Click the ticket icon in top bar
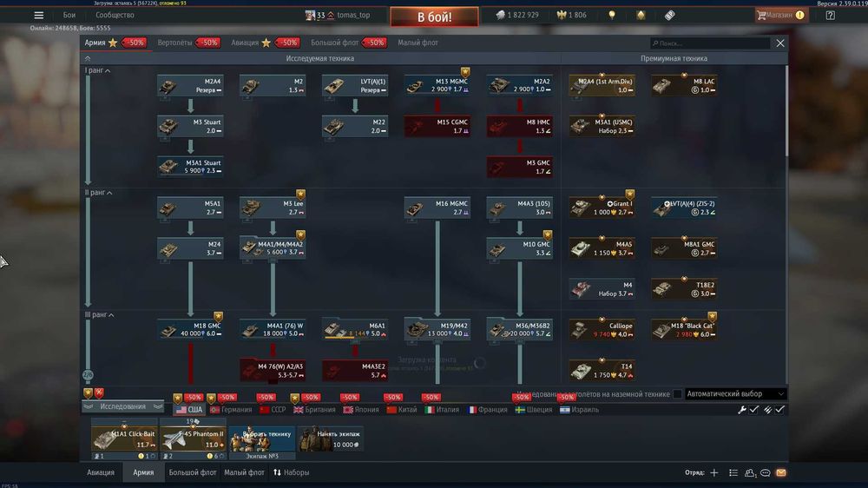 (670, 15)
